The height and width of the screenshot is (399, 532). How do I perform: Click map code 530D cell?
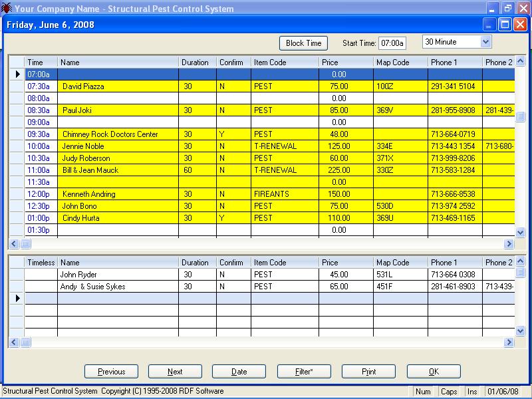[401, 206]
